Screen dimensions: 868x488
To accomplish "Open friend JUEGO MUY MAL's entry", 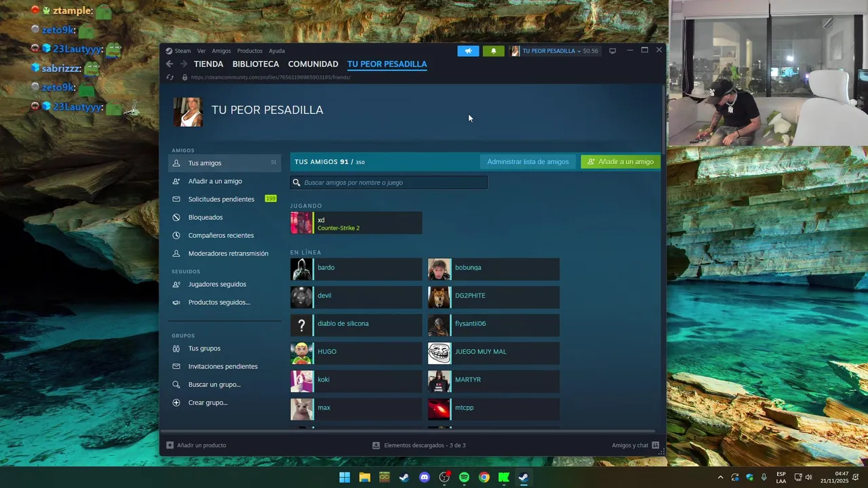I will [494, 353].
